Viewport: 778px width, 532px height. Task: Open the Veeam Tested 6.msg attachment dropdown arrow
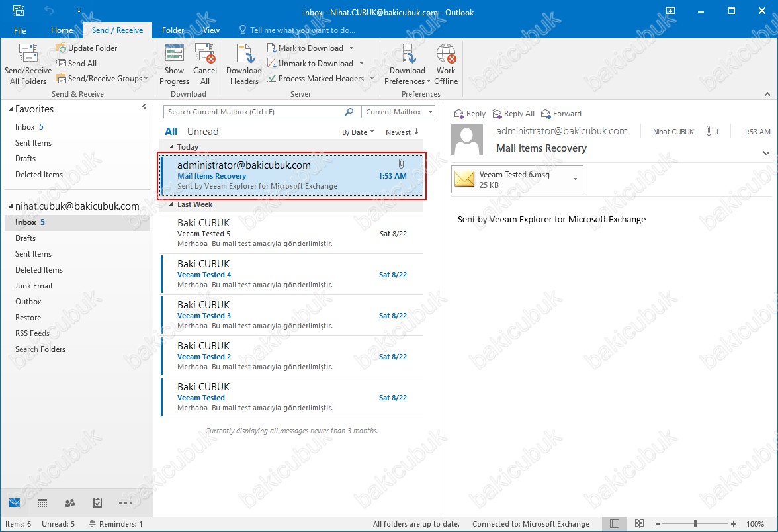click(x=575, y=179)
